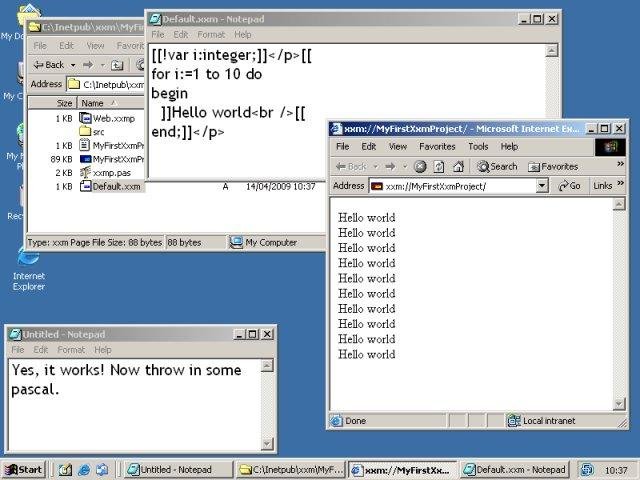
Task: Switch to Untitled - Notepad taskbar button
Action: (178, 470)
